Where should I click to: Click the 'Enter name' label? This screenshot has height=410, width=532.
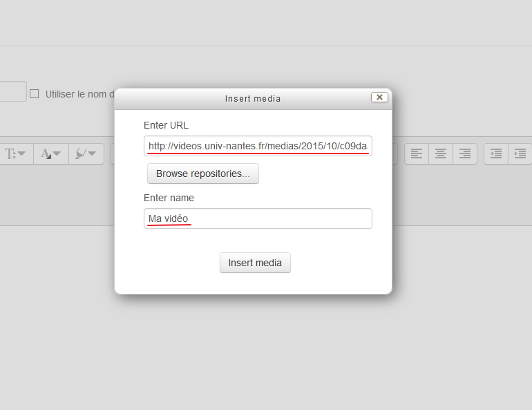[x=169, y=198]
